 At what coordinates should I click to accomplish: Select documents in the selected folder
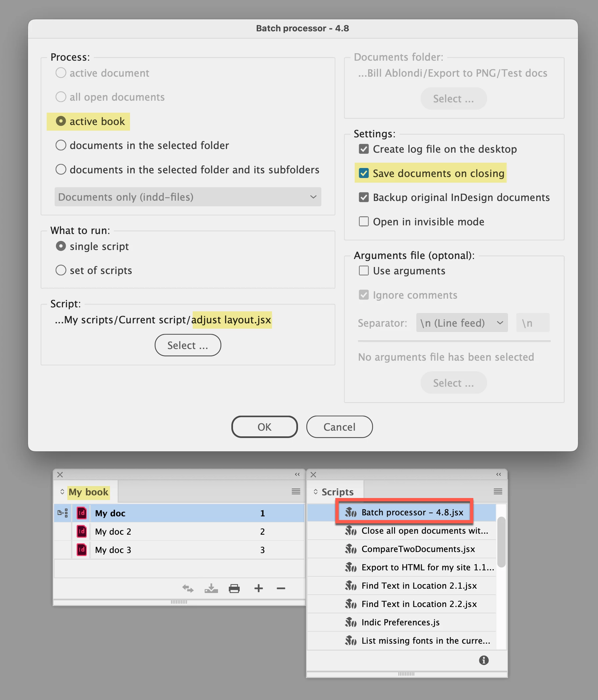pyautogui.click(x=61, y=145)
